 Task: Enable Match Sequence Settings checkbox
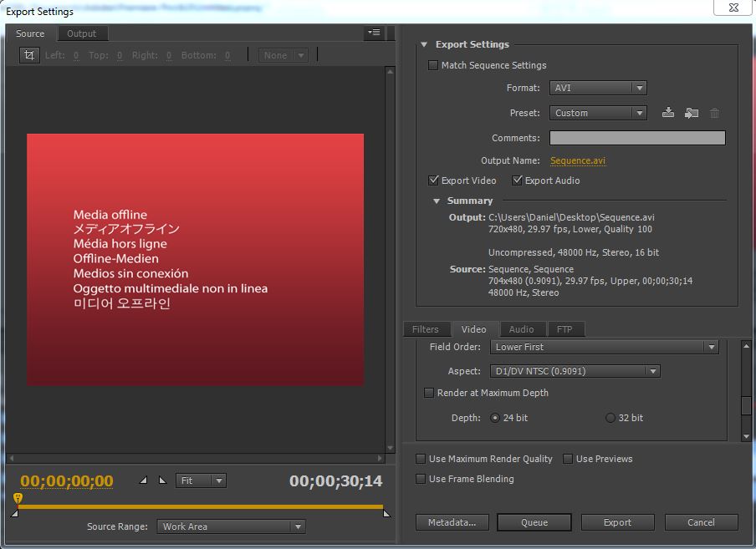[433, 65]
